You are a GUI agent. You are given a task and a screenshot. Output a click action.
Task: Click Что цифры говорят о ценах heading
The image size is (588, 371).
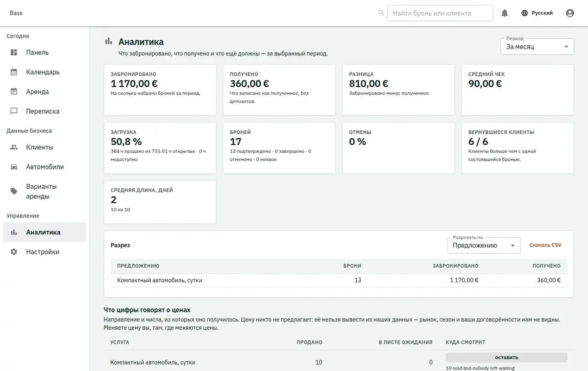point(147,310)
